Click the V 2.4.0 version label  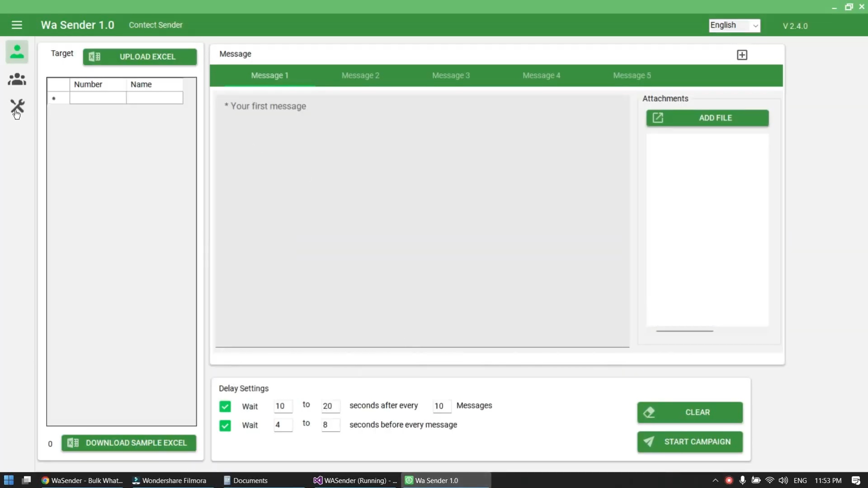click(x=795, y=26)
